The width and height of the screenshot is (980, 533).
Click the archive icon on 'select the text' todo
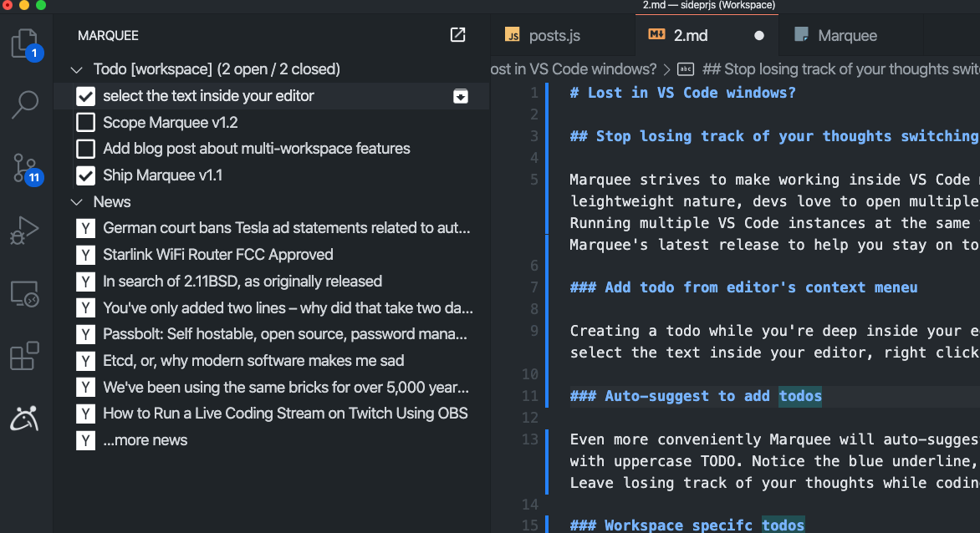(461, 96)
